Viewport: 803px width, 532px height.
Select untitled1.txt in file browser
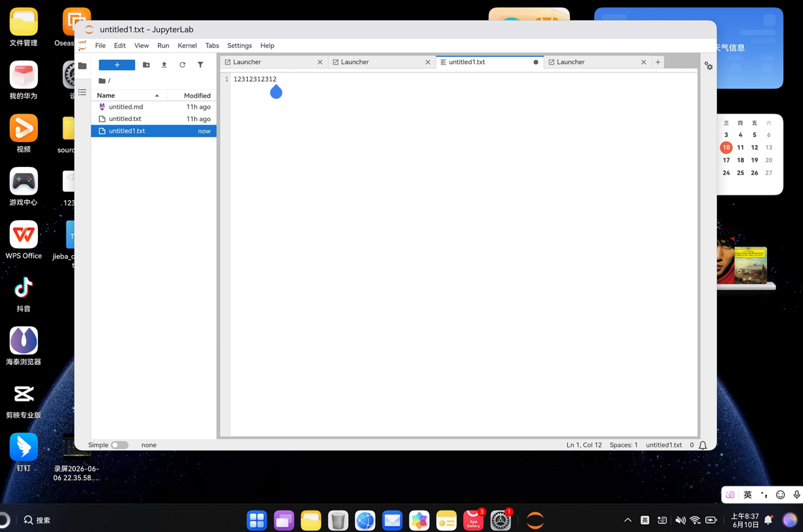pyautogui.click(x=154, y=131)
